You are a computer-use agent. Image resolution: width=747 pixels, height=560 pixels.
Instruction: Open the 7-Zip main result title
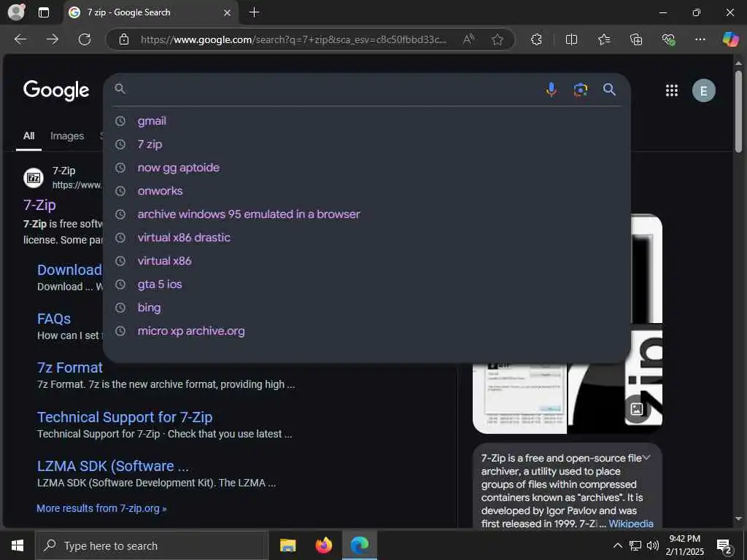click(39, 205)
